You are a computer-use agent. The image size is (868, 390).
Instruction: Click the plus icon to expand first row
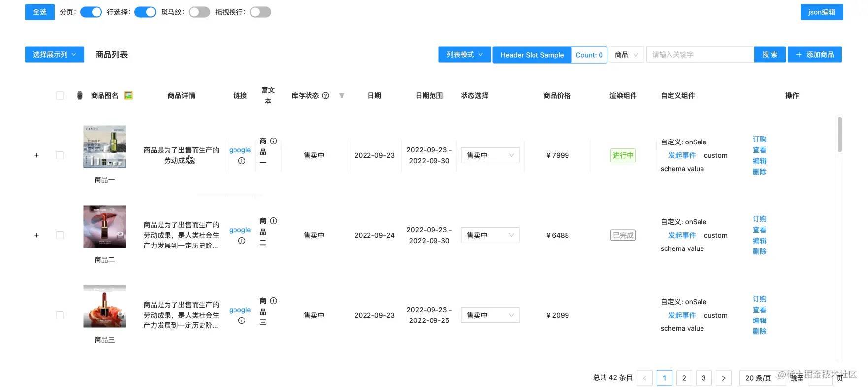36,155
